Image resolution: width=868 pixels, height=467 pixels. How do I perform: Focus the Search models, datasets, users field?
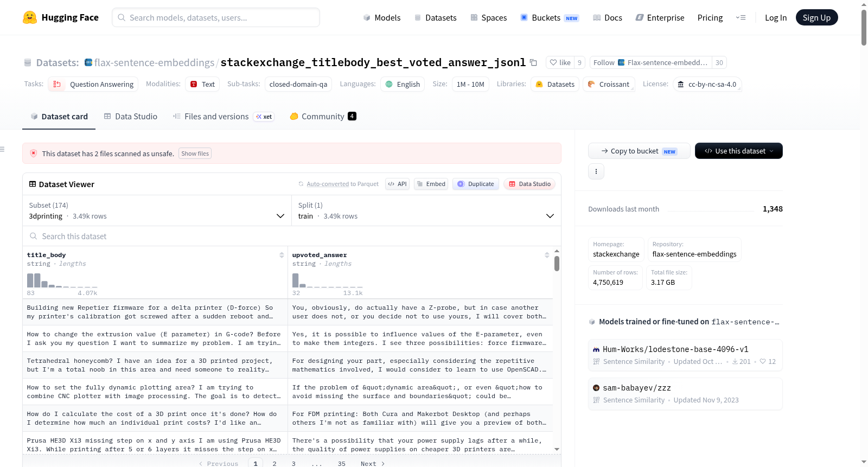click(216, 17)
